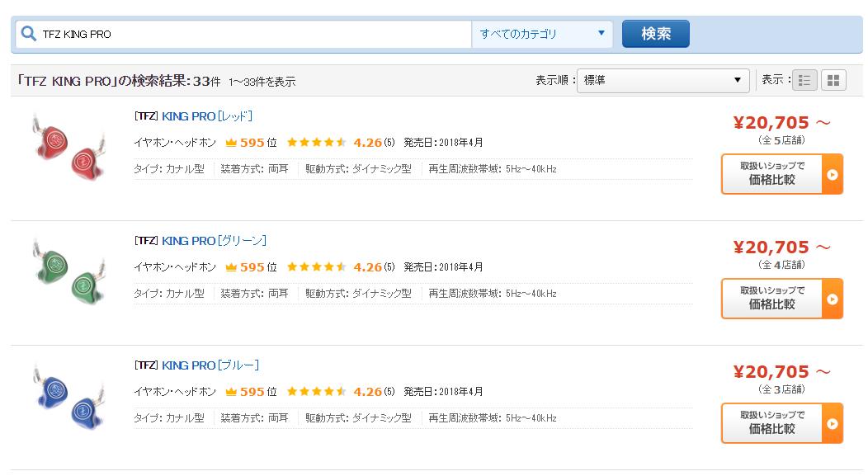Open the 表示順 標準 sort dropdown
Viewport: 868px width, 476px height.
[663, 80]
